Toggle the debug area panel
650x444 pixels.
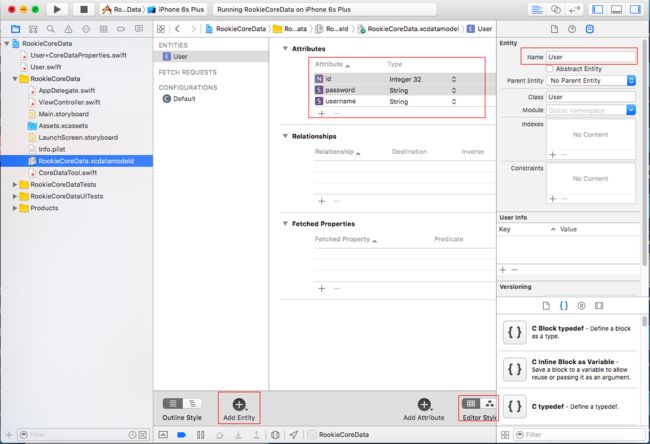click(x=616, y=10)
